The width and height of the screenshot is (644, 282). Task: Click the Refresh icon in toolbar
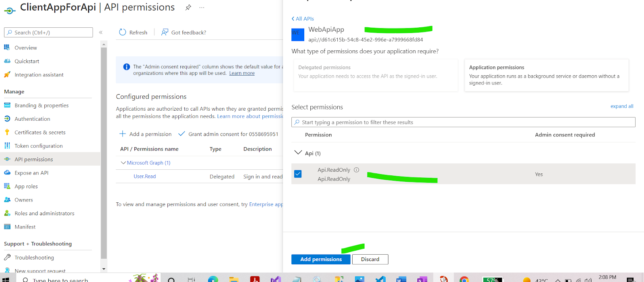tap(123, 32)
